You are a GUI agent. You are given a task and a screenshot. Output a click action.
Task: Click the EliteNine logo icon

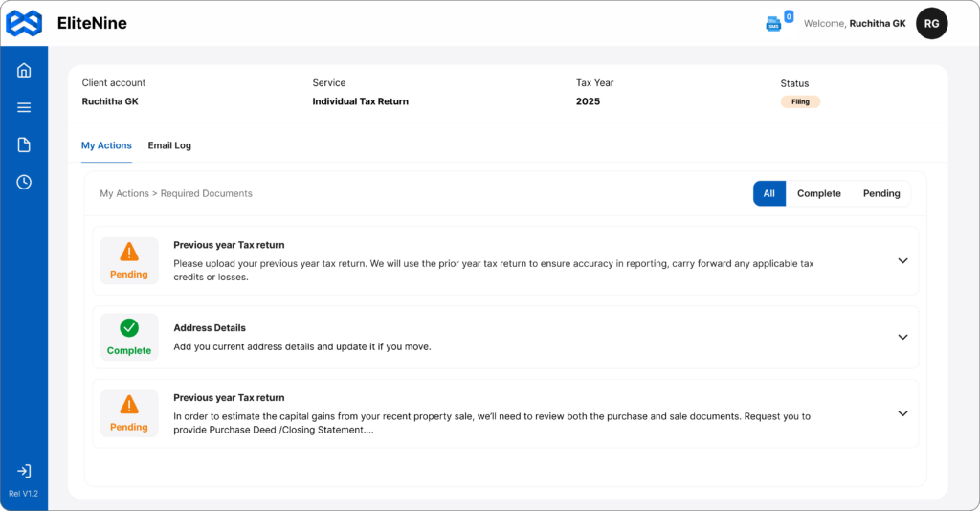(x=24, y=23)
